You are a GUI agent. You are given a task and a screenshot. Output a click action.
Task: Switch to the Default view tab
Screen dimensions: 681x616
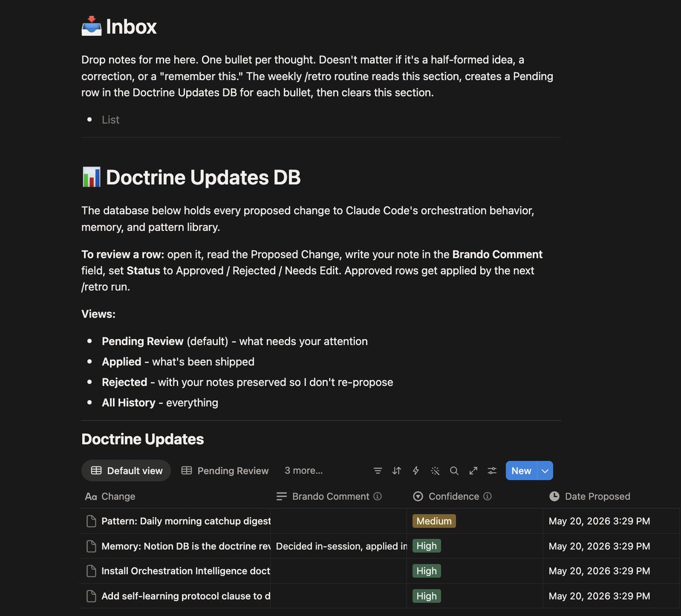pos(126,471)
